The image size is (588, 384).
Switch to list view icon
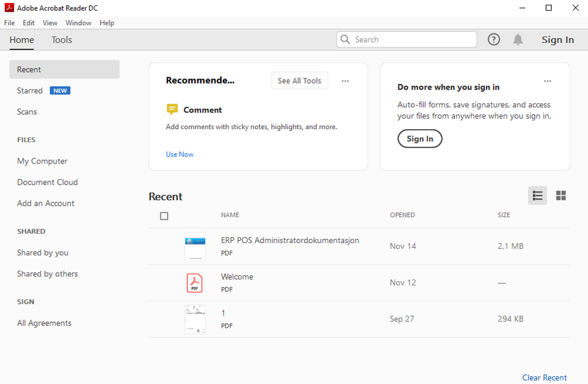point(537,196)
